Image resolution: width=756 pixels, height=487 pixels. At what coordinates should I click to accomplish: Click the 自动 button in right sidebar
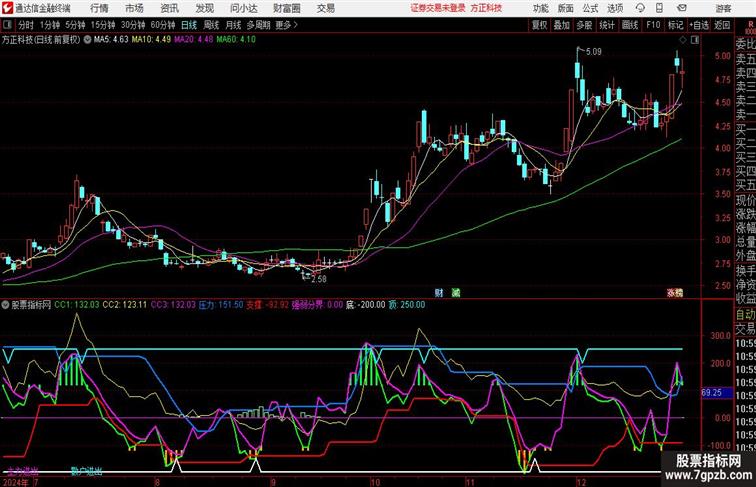(745, 314)
